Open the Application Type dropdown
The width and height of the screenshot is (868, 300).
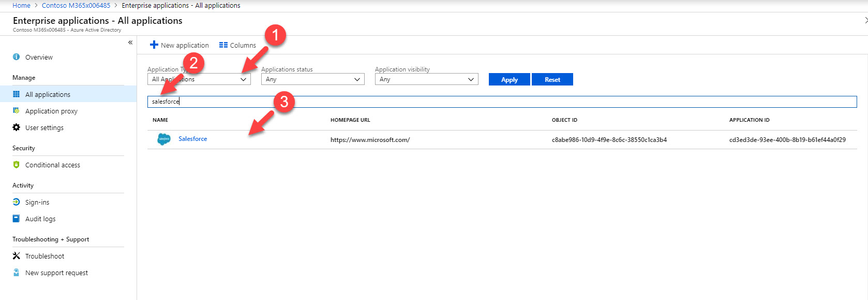(x=199, y=79)
